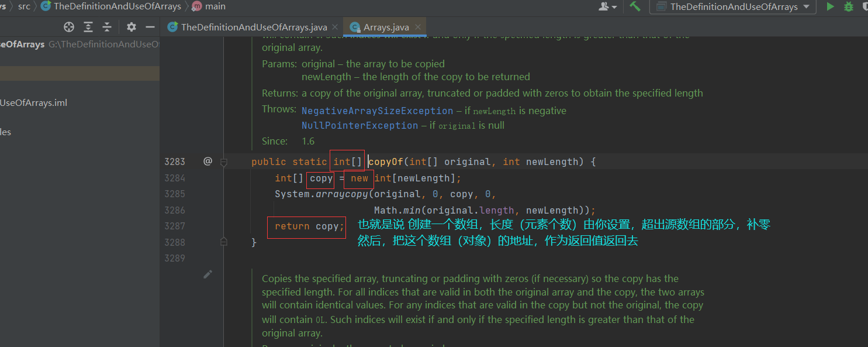
Task: Click the src breadcrumb in navigation bar
Action: [x=24, y=6]
